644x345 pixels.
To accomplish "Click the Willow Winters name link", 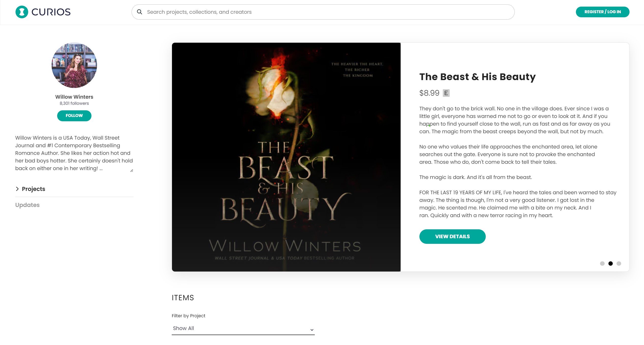I will point(74,97).
